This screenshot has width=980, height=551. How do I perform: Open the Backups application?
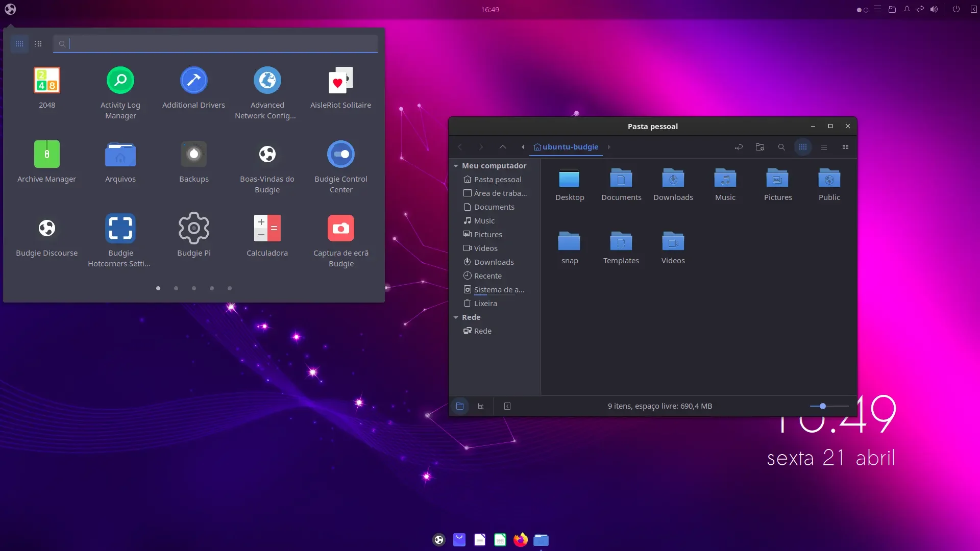194,162
